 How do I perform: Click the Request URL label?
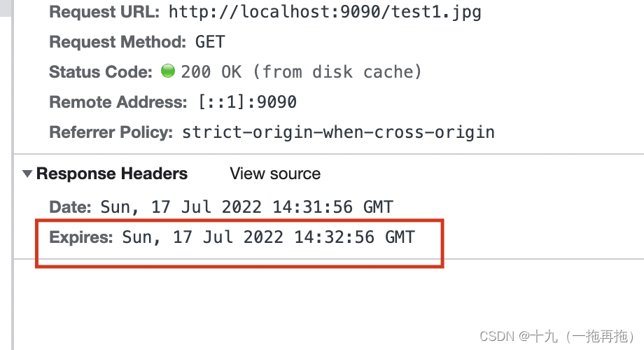tap(104, 12)
